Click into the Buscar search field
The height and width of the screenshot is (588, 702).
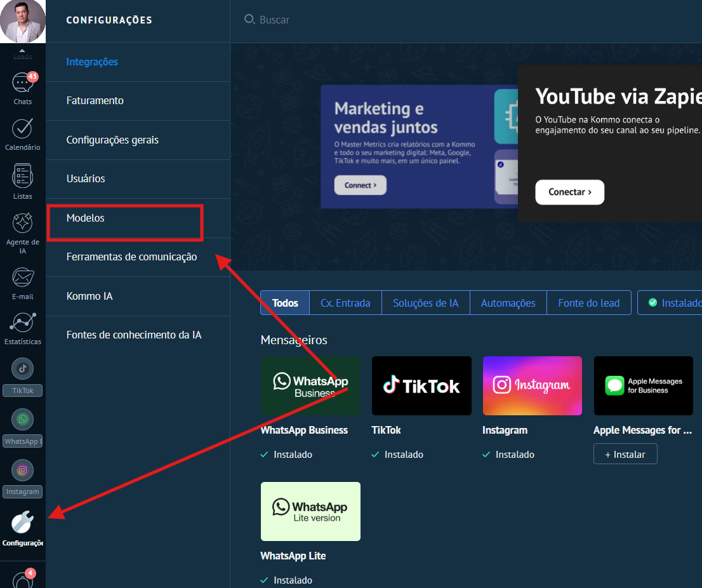click(274, 20)
